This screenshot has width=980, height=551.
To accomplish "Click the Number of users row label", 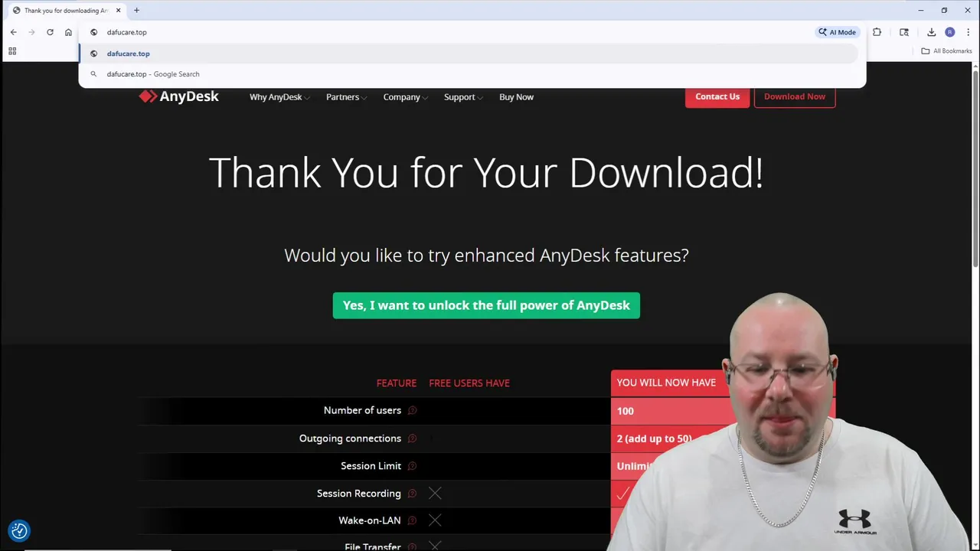I will [x=362, y=410].
